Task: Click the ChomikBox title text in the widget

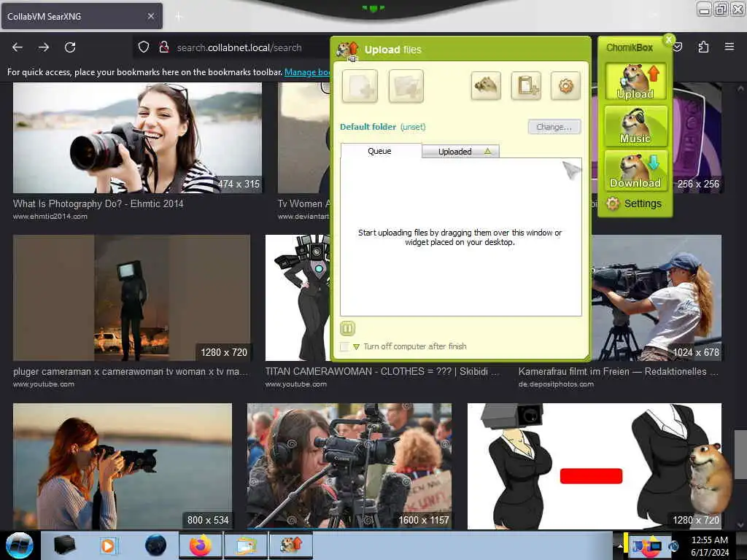Action: [x=630, y=47]
